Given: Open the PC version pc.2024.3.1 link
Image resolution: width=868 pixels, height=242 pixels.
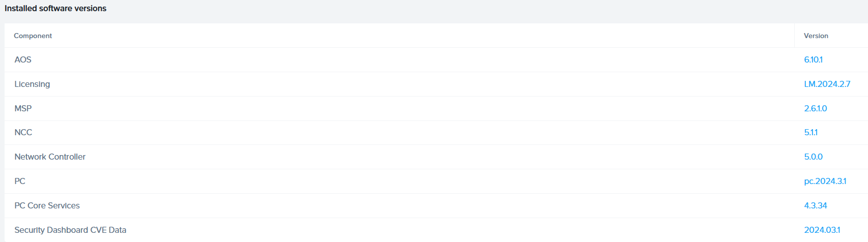Looking at the screenshot, I should pos(825,181).
